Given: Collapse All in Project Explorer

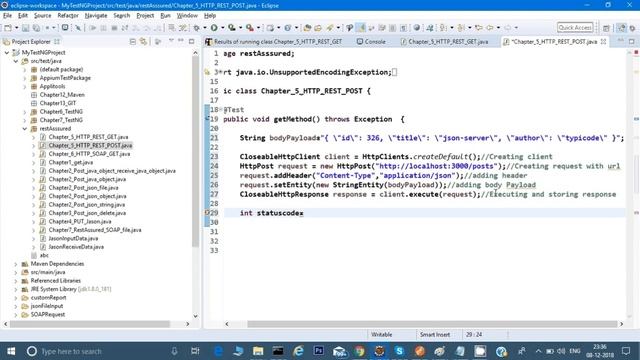Looking at the screenshot, I should coord(133,42).
